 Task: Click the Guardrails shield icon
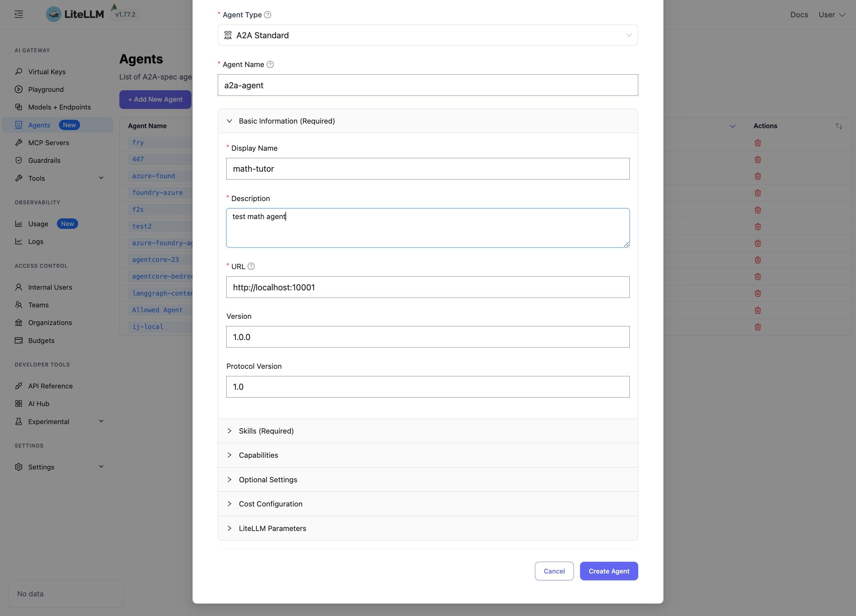click(19, 160)
